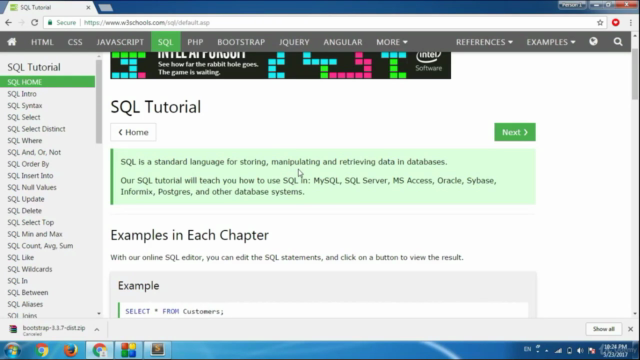Open the globe translate icon
Image resolution: width=640 pixels, height=360 pixels.
click(x=593, y=42)
